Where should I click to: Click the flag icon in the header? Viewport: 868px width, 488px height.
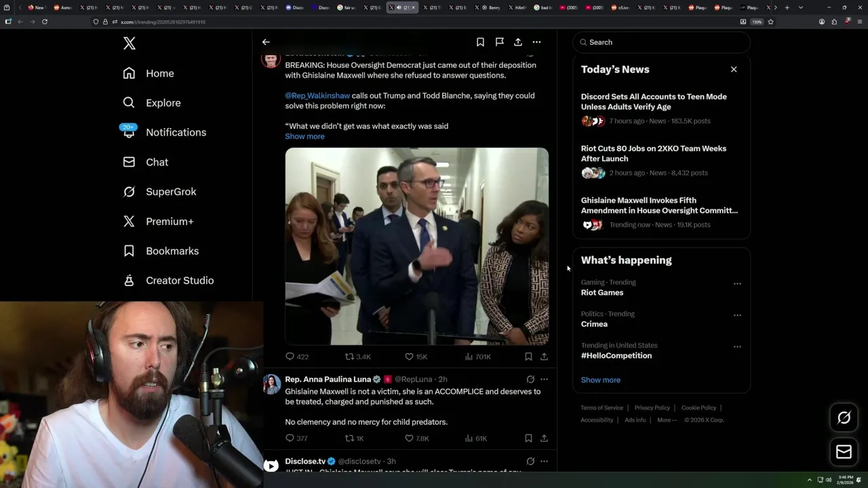tap(499, 42)
